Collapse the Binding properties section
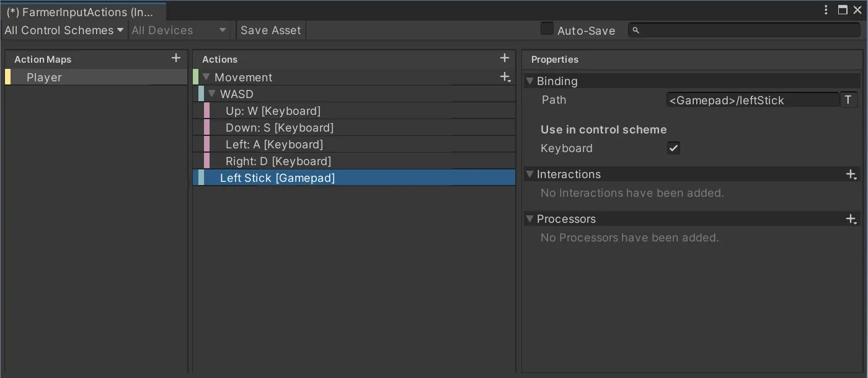Screen dimensions: 868x378 pos(529,81)
